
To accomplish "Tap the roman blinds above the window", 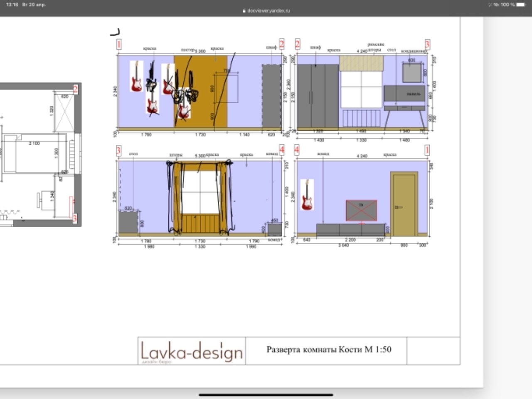I will pos(361,63).
